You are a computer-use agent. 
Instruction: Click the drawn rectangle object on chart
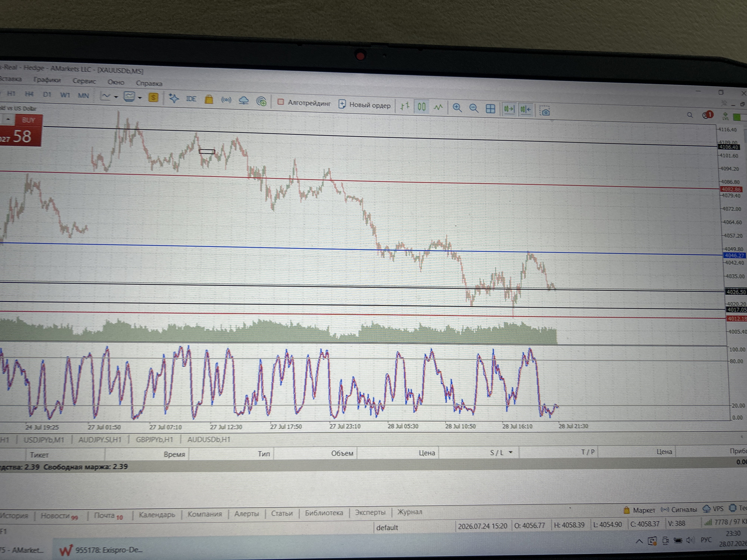[207, 152]
